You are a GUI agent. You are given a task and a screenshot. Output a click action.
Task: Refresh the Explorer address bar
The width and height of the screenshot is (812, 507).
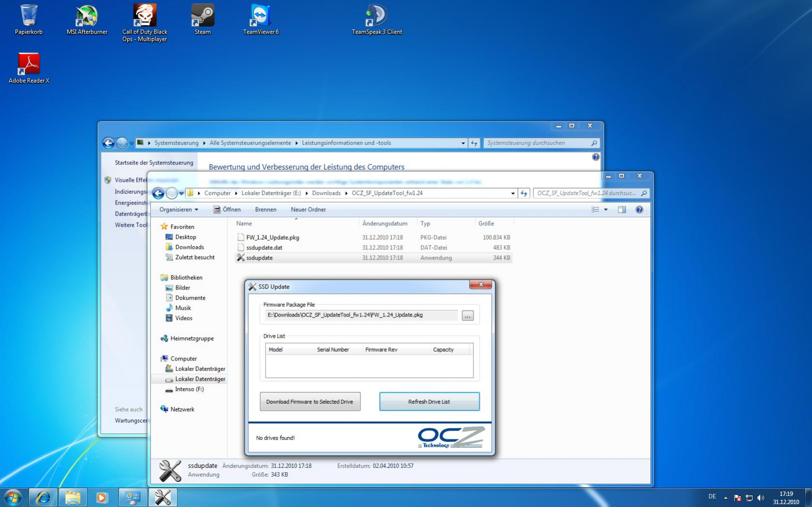[x=524, y=193]
